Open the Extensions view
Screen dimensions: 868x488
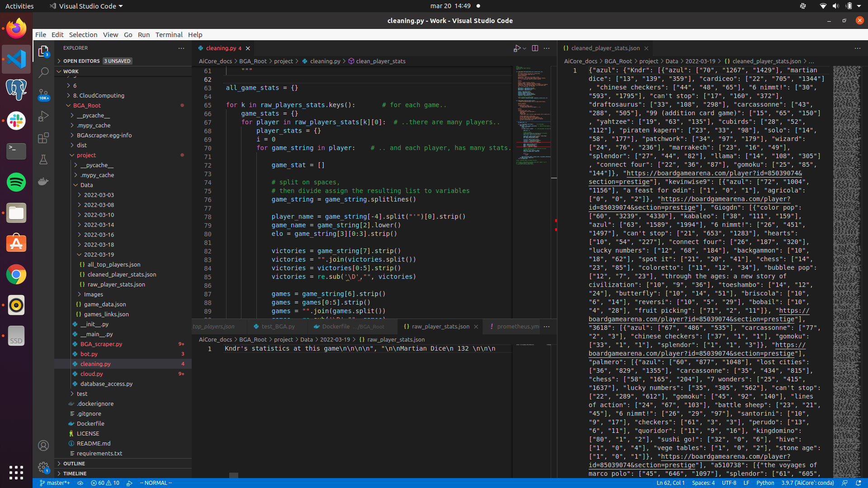[x=43, y=138]
